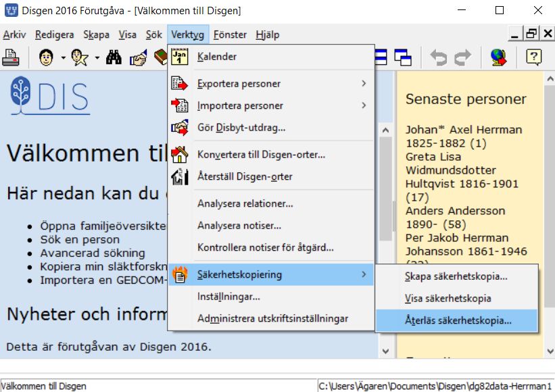Open Greta Lisa Widmundsdotter Hultqvist entry
Screen dimensions: 555x392
462,177
